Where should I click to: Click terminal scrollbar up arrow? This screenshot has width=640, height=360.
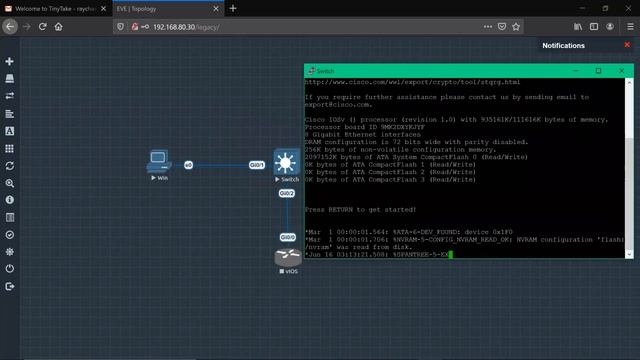tap(629, 82)
